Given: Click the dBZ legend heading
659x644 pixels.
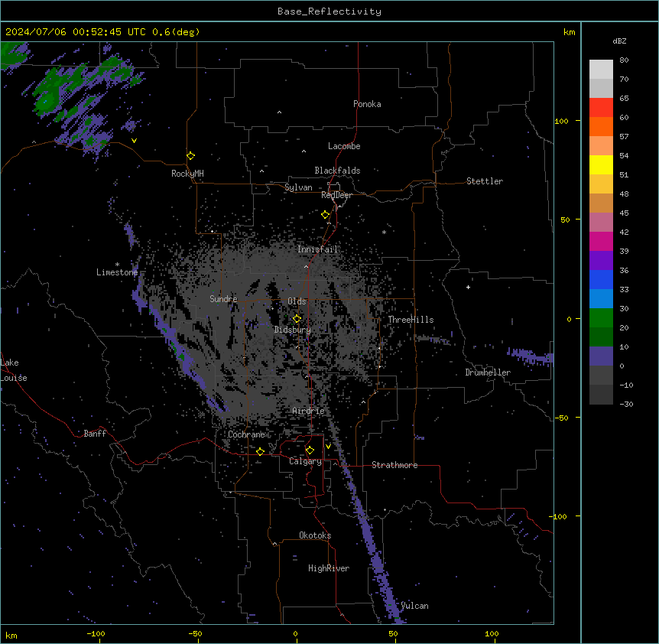Looking at the screenshot, I should click(x=619, y=41).
